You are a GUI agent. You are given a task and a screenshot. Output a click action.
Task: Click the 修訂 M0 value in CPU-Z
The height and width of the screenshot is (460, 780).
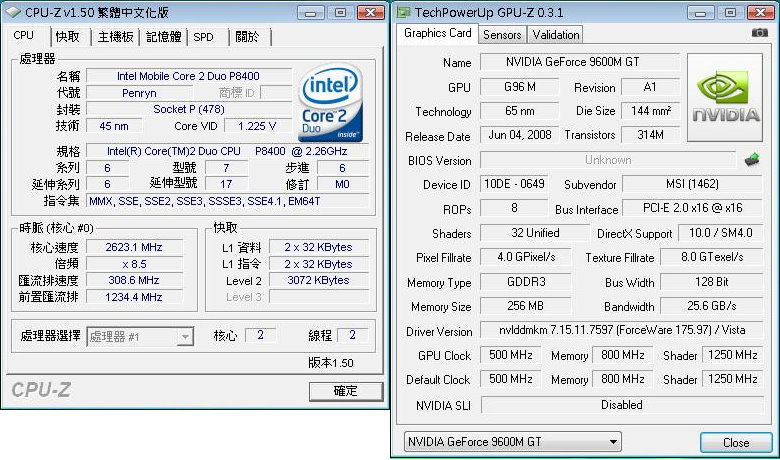click(343, 184)
